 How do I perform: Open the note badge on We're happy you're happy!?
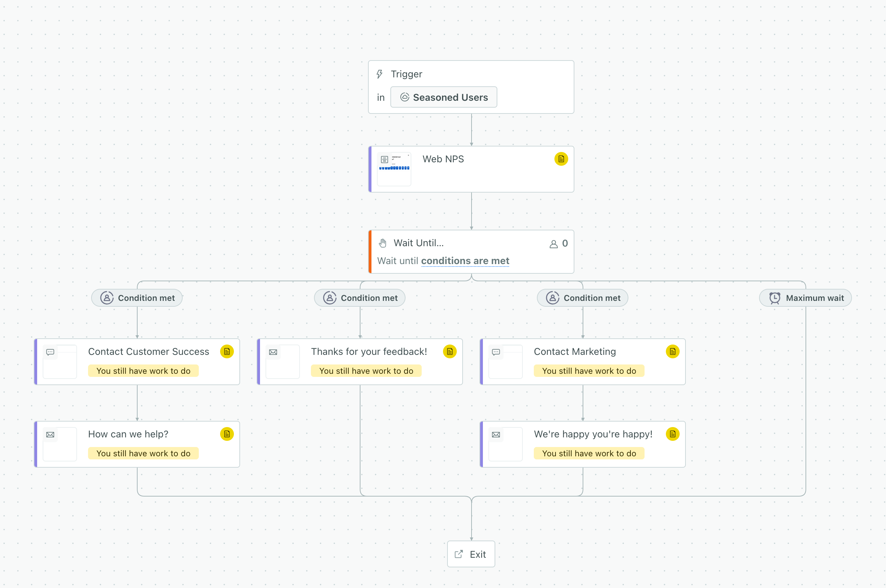[672, 434]
